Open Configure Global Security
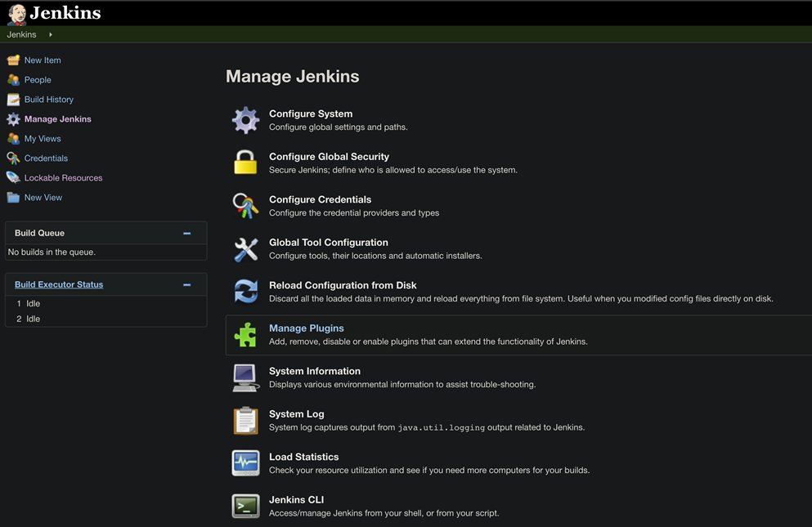The width and height of the screenshot is (812, 527). (x=329, y=157)
